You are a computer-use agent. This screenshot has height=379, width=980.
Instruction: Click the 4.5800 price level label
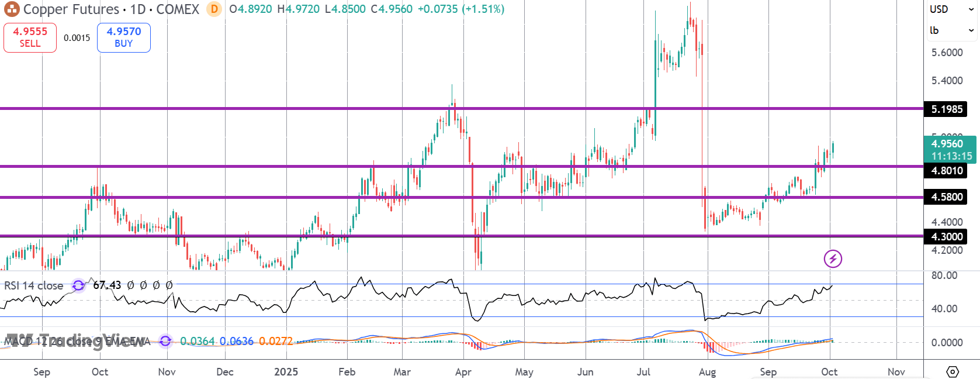946,197
